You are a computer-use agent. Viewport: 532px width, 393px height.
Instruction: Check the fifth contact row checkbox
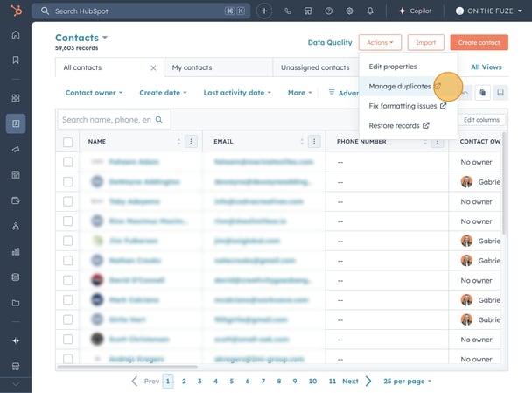click(68, 241)
